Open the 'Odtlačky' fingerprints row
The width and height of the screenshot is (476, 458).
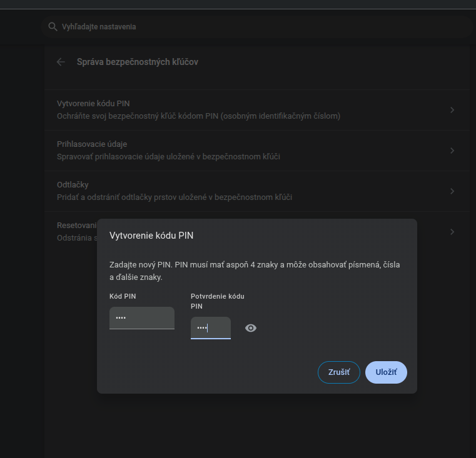click(175, 191)
